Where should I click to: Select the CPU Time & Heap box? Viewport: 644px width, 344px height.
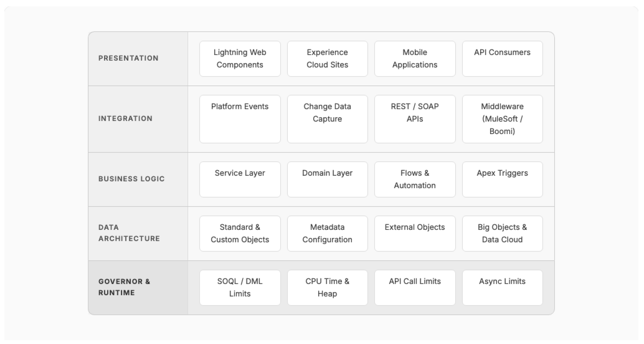[x=327, y=288]
